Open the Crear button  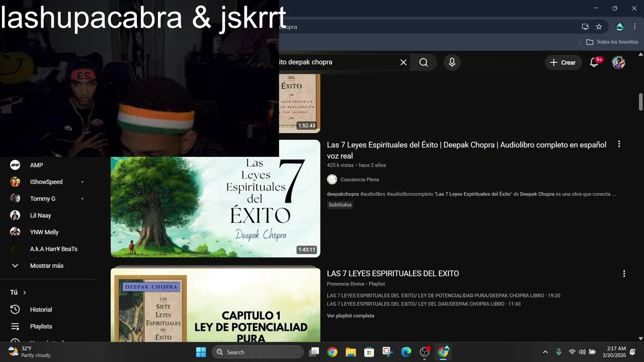pyautogui.click(x=563, y=62)
